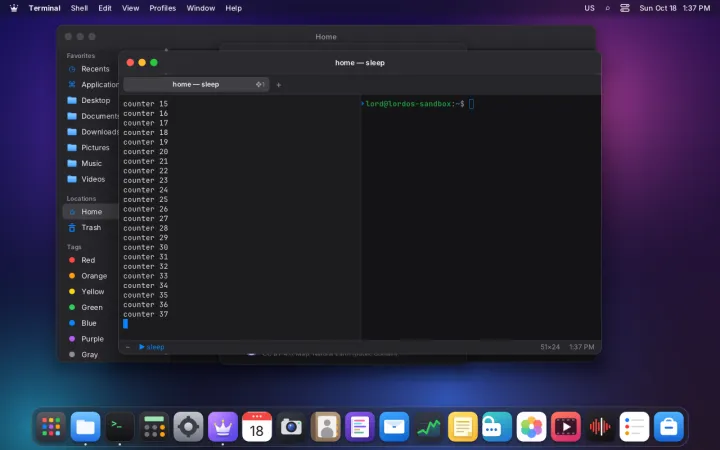Click the 'counter 26' output line
720x450 pixels.
pos(146,209)
